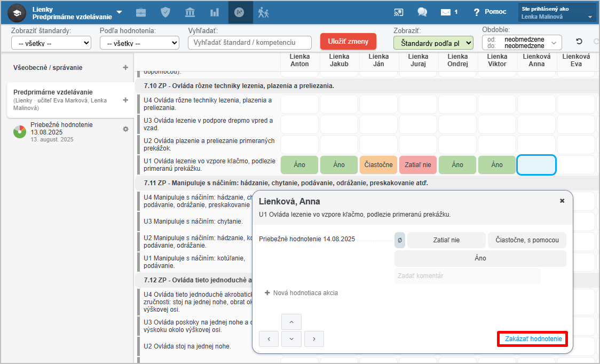Expand the Obdobie period selector
The height and width of the screenshot is (364, 600).
522,43
